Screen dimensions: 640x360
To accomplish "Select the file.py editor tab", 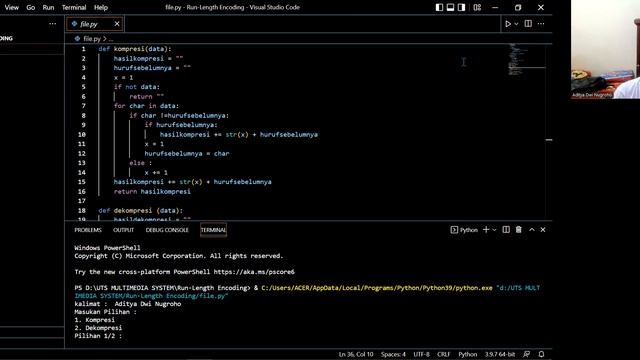I will pos(95,24).
